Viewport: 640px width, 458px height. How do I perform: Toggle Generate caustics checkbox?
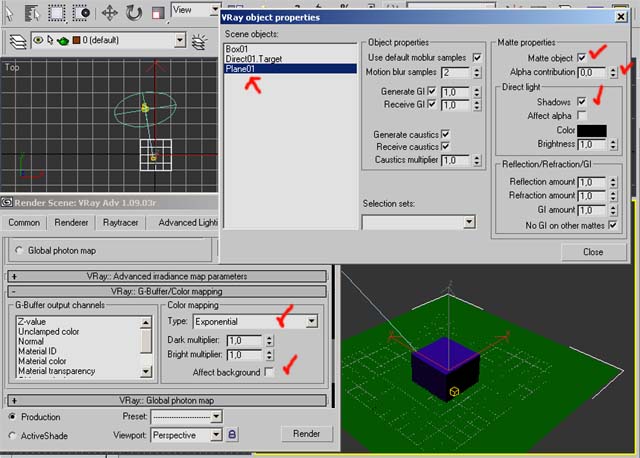click(445, 134)
